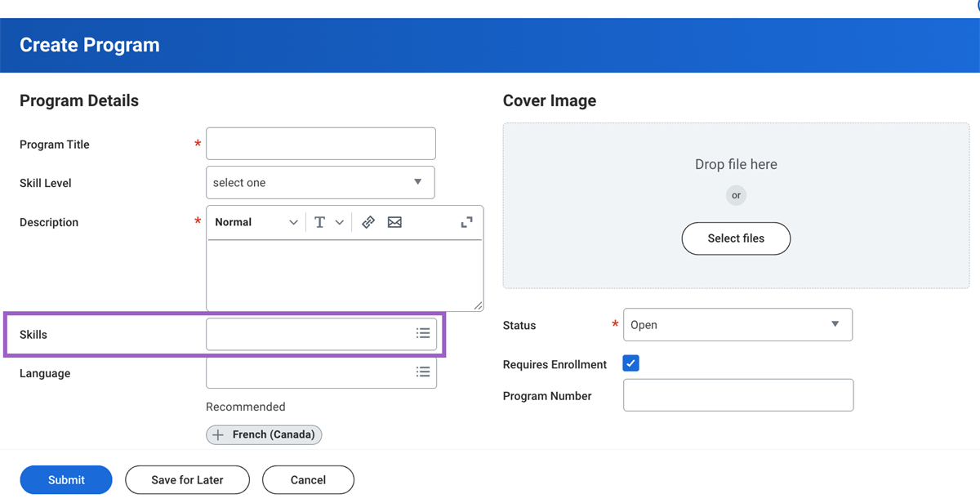Add the recommended French (Canada) language
The image size is (980, 503).
coord(264,435)
